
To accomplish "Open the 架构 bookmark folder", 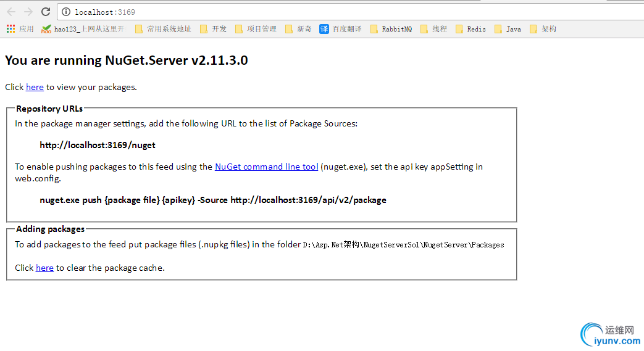I will tap(543, 29).
